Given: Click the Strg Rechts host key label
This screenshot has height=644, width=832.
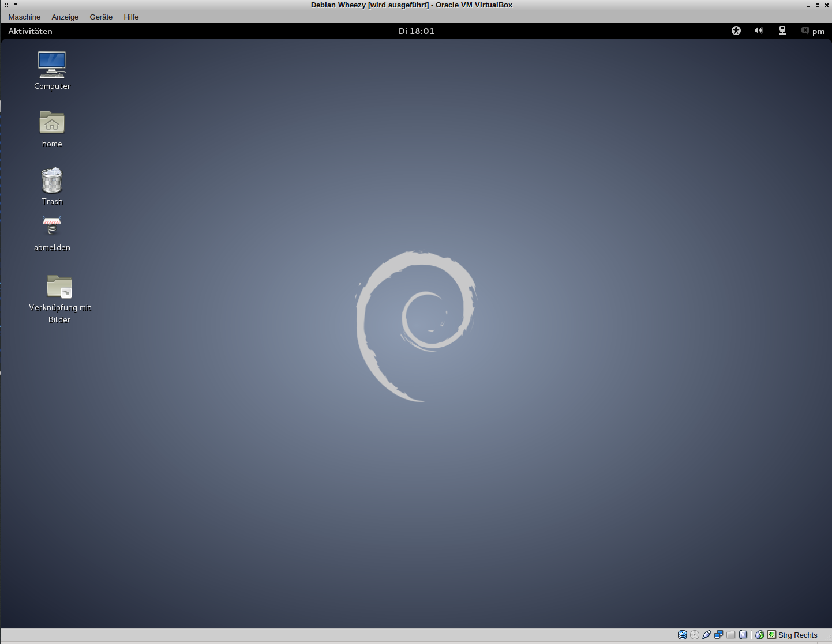Looking at the screenshot, I should [x=798, y=635].
